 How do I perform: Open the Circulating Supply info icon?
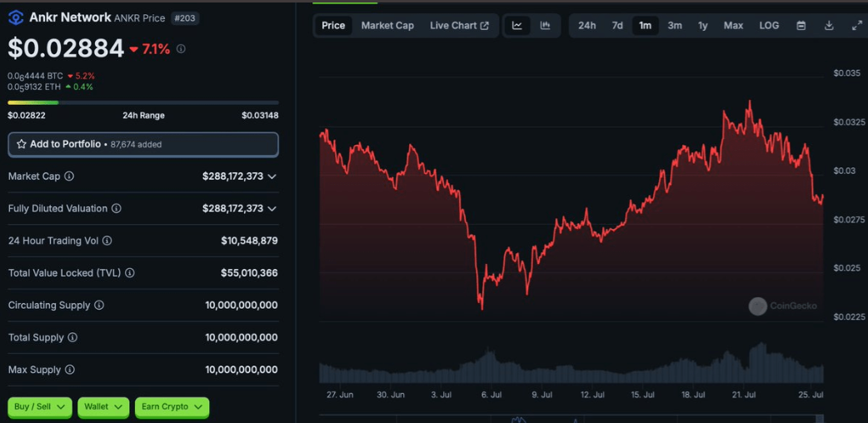[x=99, y=305]
